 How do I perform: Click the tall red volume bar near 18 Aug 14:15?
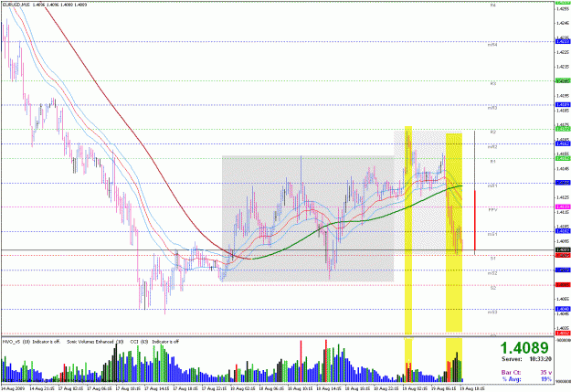click(x=326, y=361)
